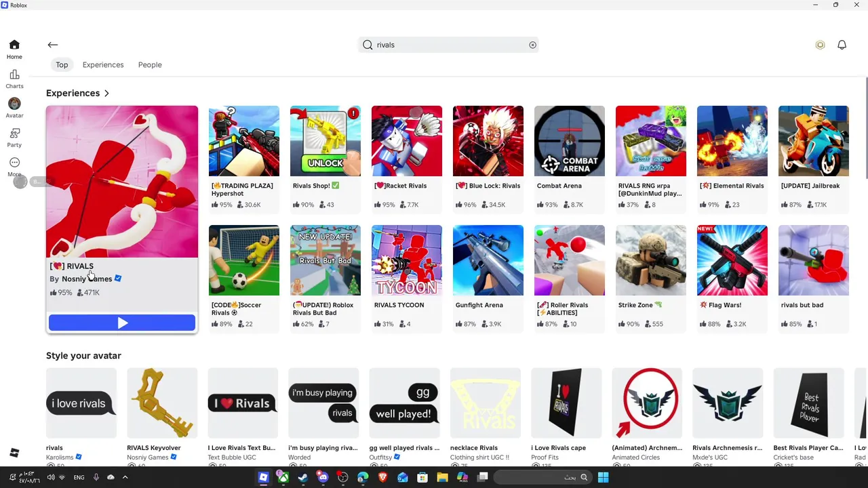
Task: Open the Racket Rivals experience
Action: point(407,159)
